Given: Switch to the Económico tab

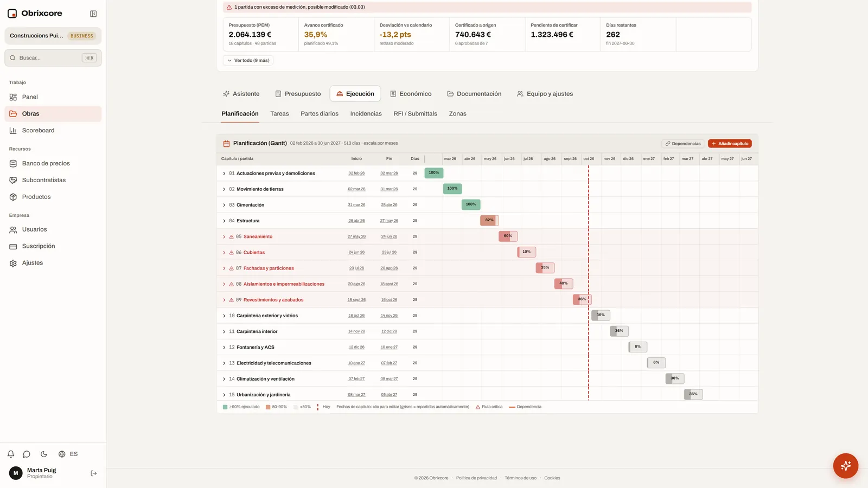Looking at the screenshot, I should [411, 94].
